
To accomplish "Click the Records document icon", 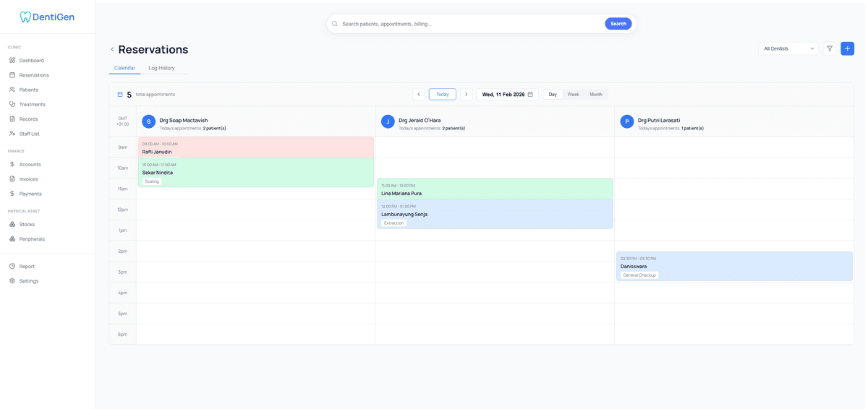I will pyautogui.click(x=12, y=119).
